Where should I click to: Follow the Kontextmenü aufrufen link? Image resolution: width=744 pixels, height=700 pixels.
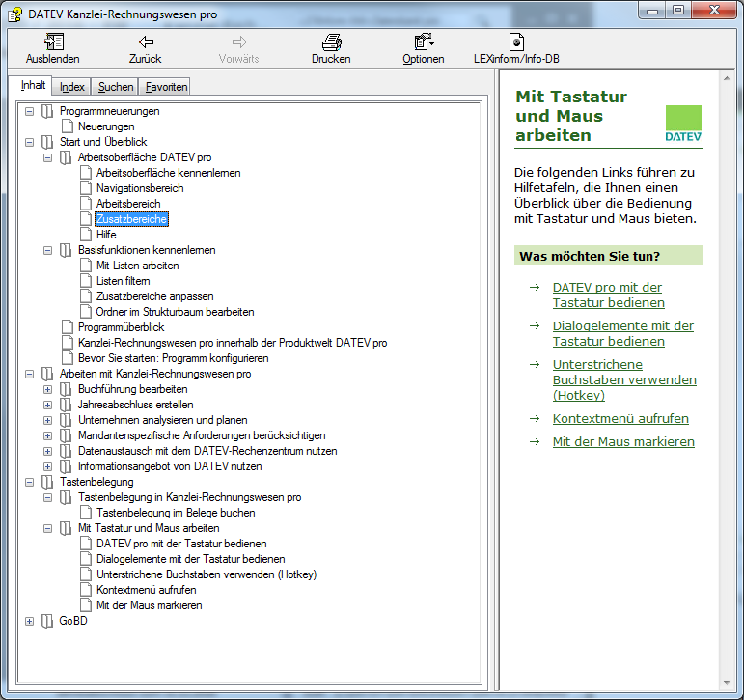[x=620, y=418]
